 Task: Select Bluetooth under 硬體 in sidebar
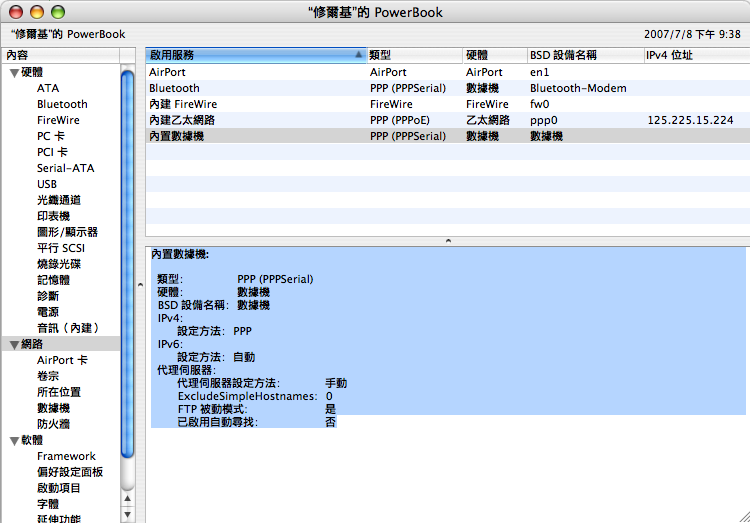coord(62,104)
